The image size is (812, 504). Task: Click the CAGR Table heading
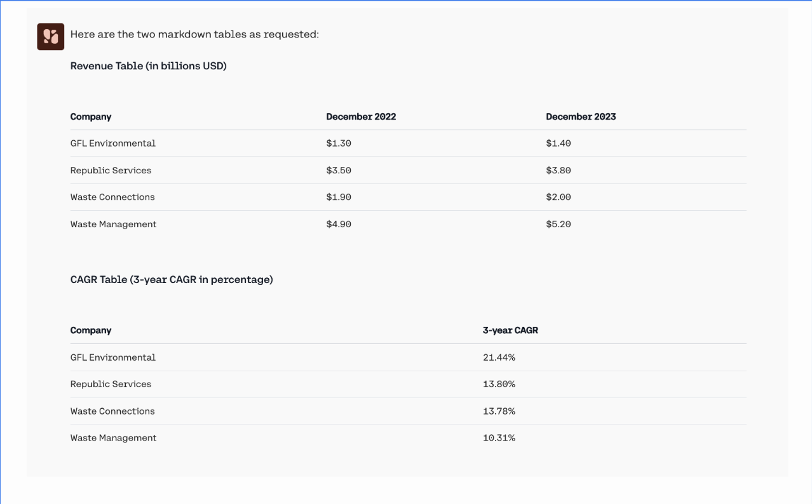[x=172, y=280]
